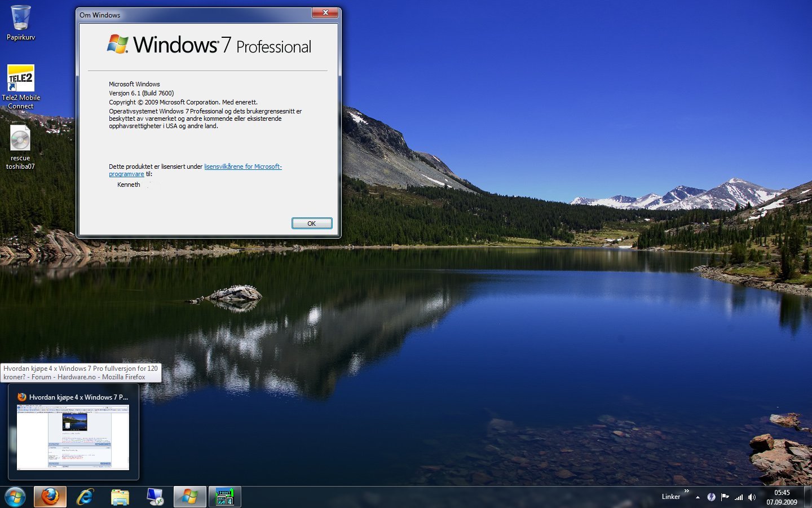Click the Firefox window preview thumbnail
The image size is (812, 508).
click(x=73, y=437)
